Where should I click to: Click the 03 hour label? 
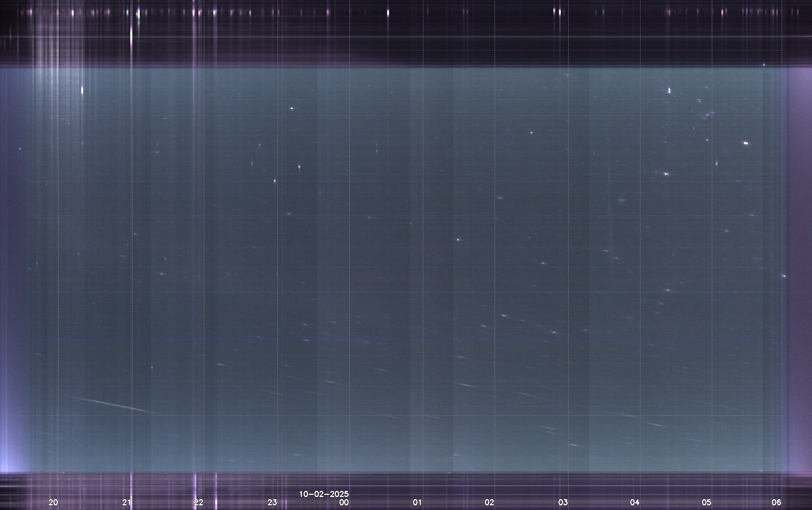click(x=563, y=502)
